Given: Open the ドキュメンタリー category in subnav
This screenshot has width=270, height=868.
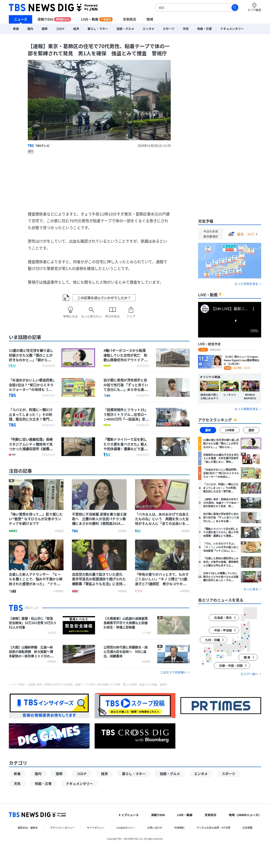Looking at the screenshot, I should coord(232,29).
